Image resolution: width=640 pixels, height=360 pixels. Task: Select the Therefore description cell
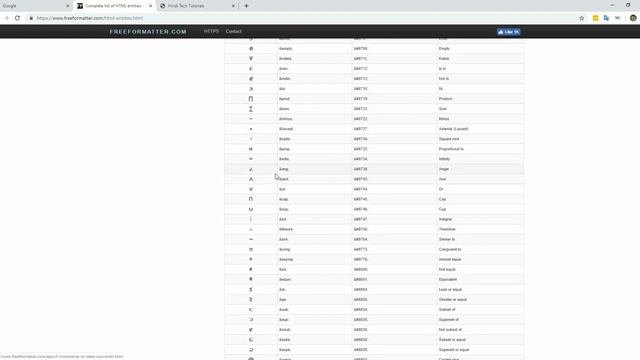coord(480,229)
